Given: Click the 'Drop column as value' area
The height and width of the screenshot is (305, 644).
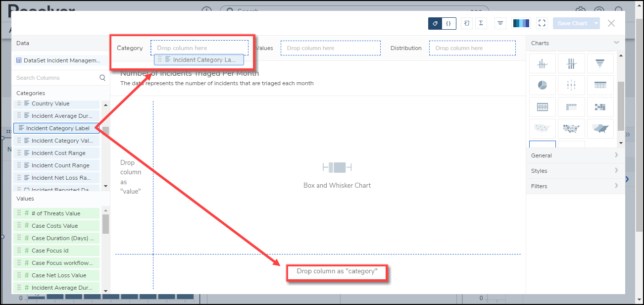Looking at the screenshot, I should click(x=131, y=177).
